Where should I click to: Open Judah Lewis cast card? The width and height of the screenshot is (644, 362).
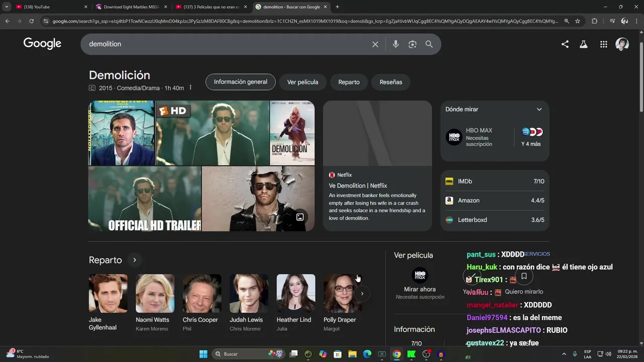249,303
